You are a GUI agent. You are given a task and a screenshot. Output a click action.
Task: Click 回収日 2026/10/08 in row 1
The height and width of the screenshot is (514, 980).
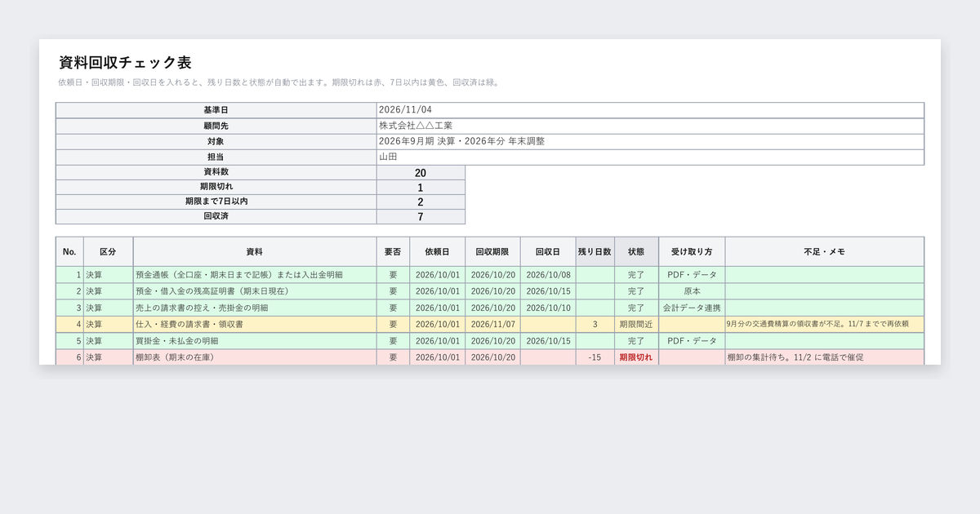pyautogui.click(x=548, y=275)
